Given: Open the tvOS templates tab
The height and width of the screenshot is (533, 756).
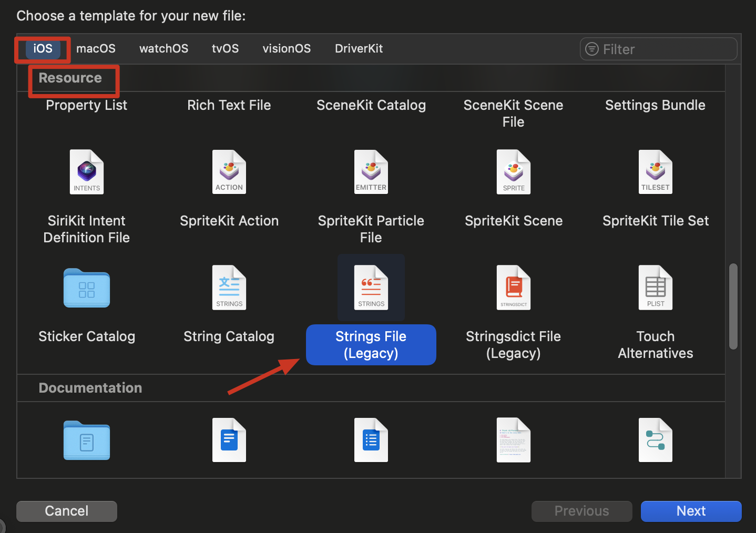Looking at the screenshot, I should [226, 48].
